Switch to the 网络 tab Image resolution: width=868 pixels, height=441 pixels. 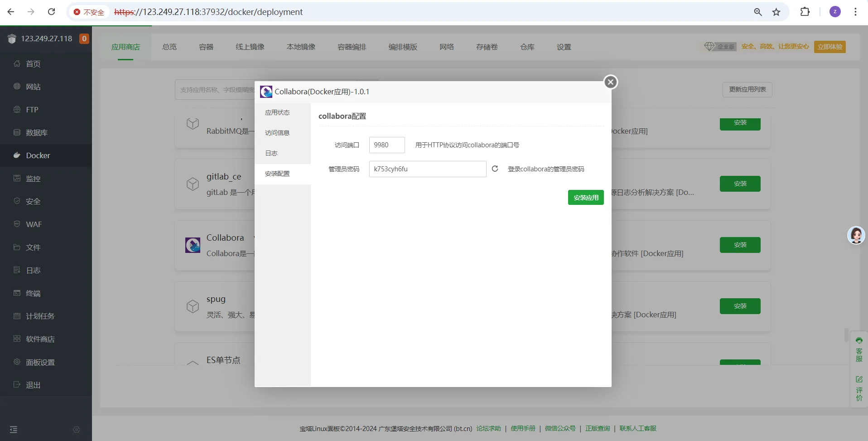447,47
